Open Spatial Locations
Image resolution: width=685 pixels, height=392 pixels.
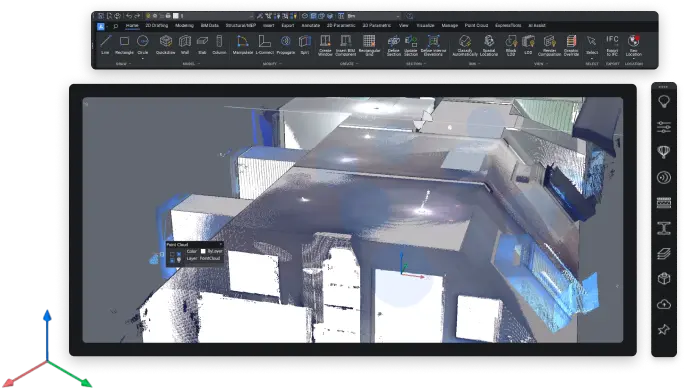tap(489, 45)
